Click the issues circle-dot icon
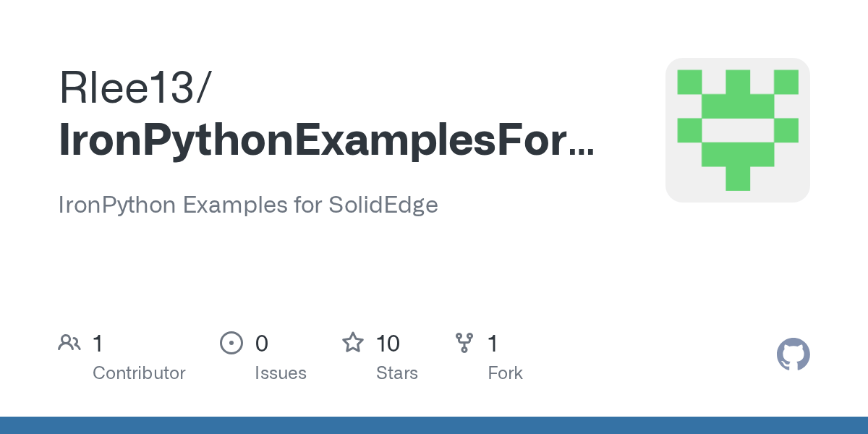Screen dimensions: 868x434 click(x=231, y=343)
